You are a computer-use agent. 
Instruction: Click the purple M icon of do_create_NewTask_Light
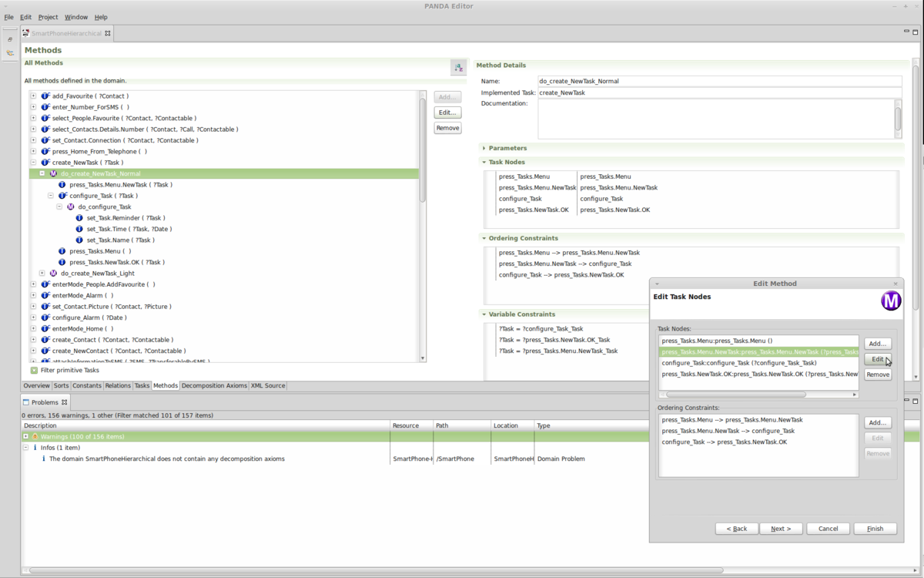(x=53, y=274)
